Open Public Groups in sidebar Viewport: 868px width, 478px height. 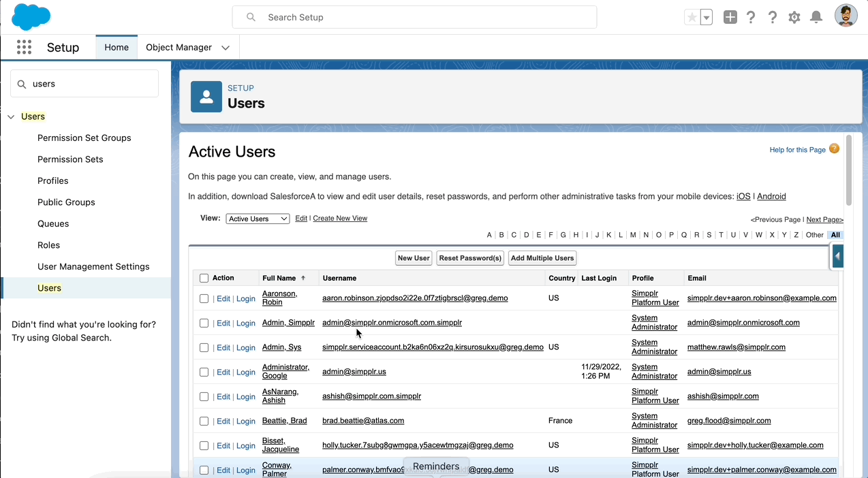tap(66, 202)
